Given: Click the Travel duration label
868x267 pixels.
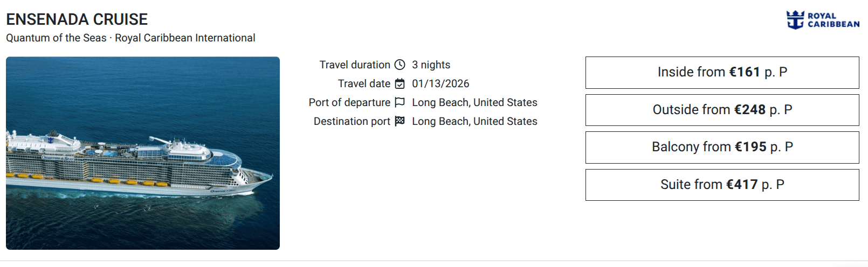Looking at the screenshot, I should coord(355,65).
